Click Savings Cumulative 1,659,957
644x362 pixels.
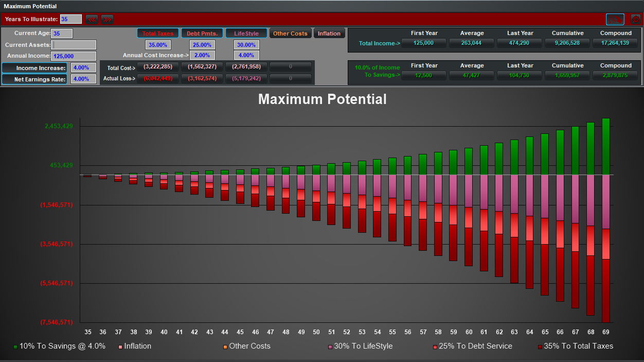[x=568, y=75]
